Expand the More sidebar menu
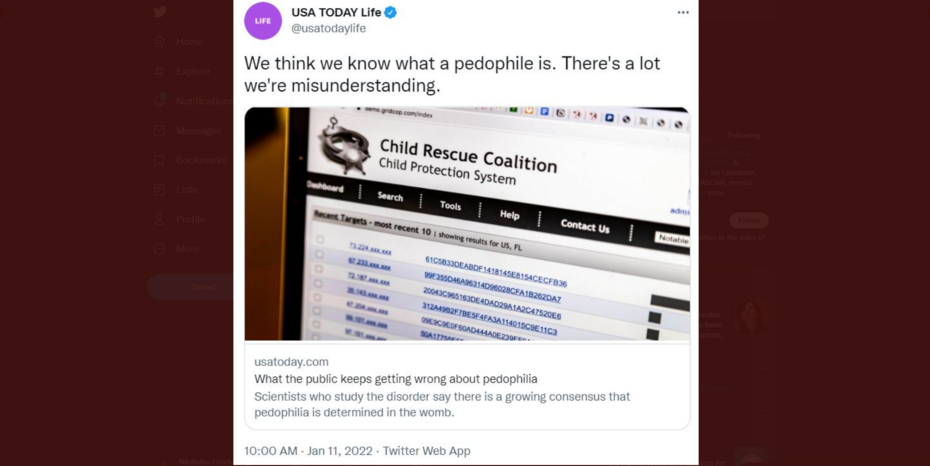The image size is (930, 466). tap(187, 248)
